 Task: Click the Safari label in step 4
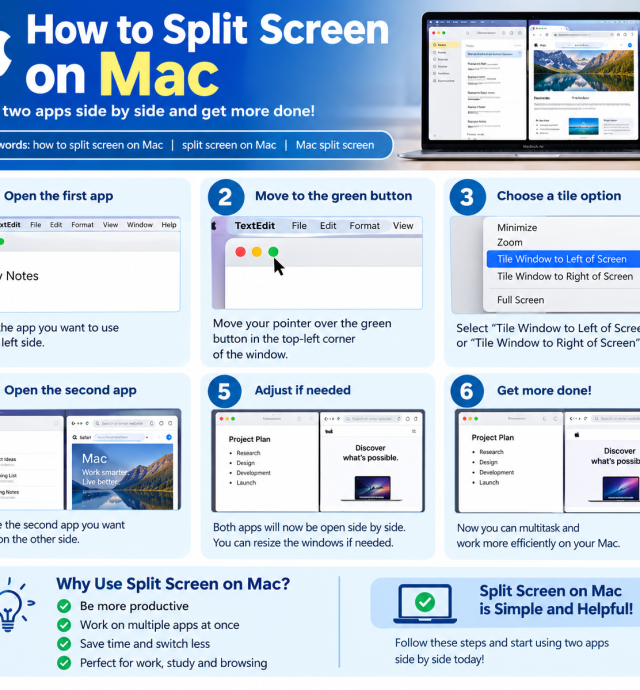pyautogui.click(x=85, y=437)
